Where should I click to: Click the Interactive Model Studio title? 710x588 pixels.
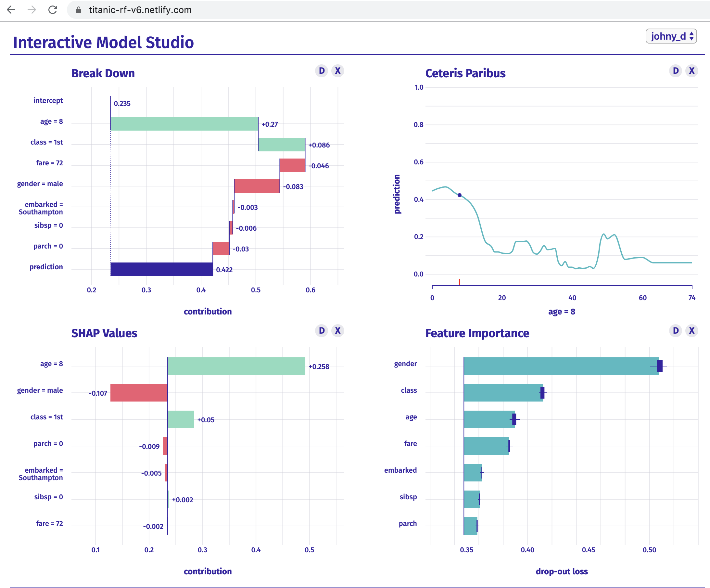103,42
